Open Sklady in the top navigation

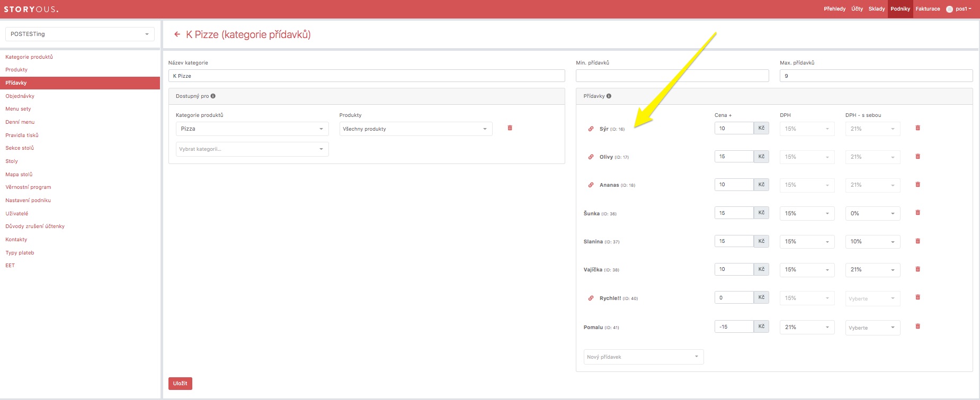(x=877, y=9)
